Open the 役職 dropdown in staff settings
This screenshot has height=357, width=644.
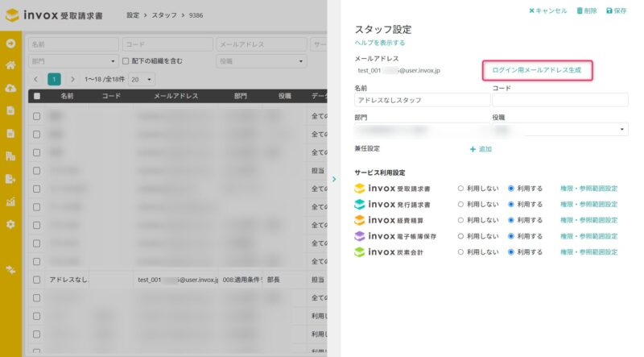(x=560, y=130)
